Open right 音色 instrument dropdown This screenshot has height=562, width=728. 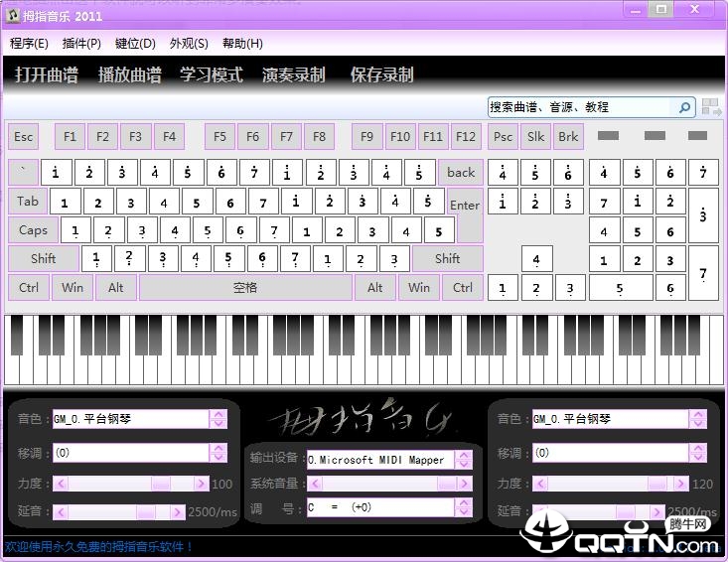click(698, 419)
